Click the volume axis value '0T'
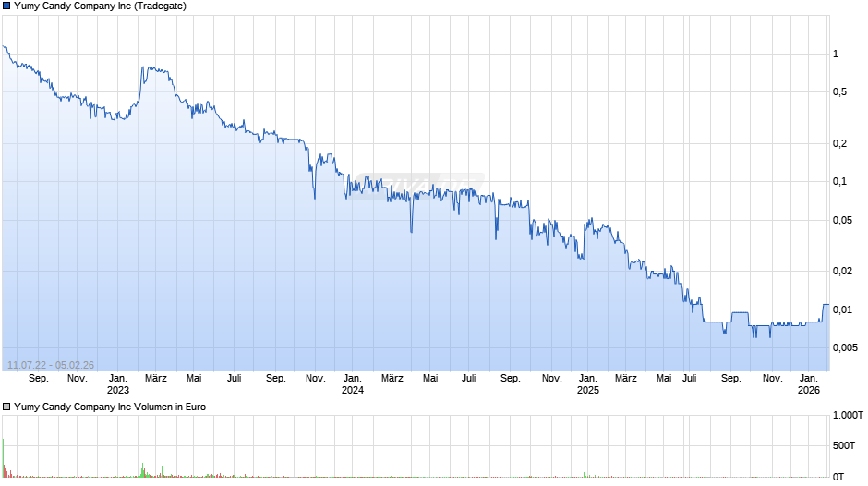 pos(838,477)
